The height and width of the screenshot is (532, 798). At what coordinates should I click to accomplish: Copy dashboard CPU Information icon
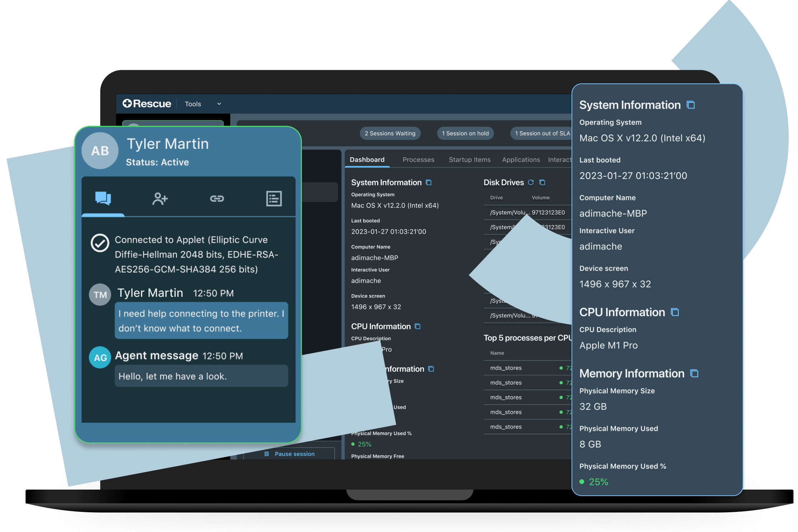click(x=418, y=326)
